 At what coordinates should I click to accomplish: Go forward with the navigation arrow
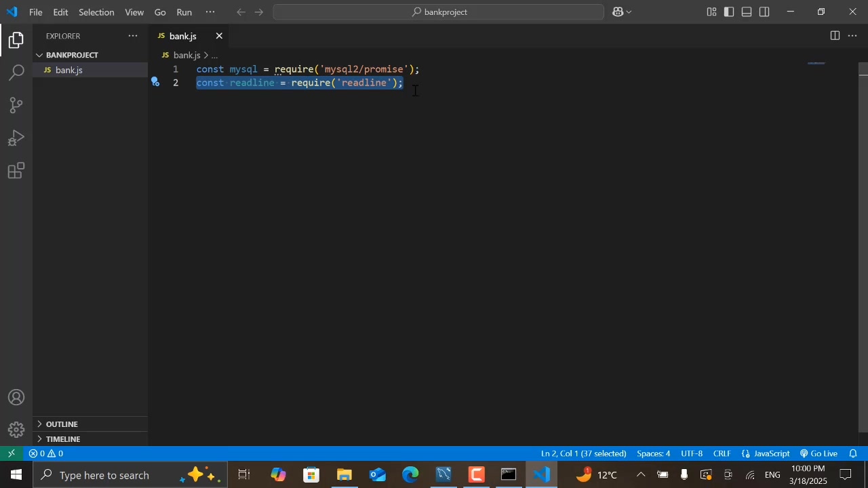(x=258, y=12)
